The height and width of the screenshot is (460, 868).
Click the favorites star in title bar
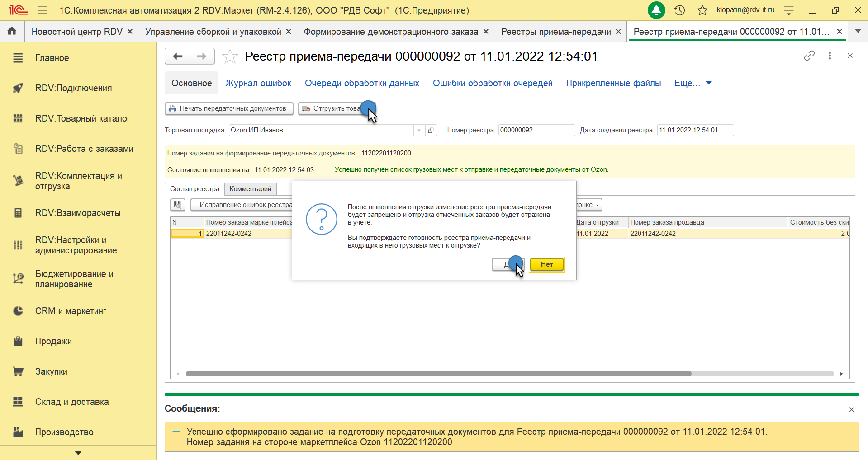(x=702, y=10)
